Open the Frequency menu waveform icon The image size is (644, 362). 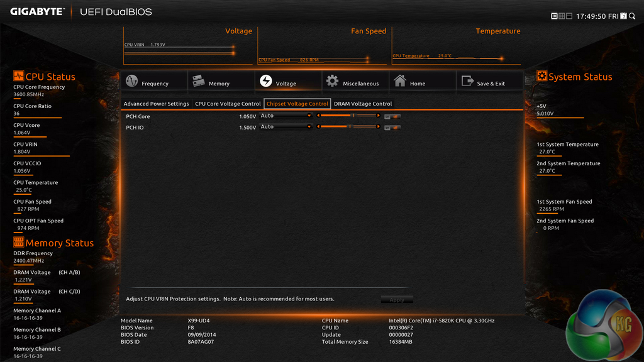pos(131,82)
